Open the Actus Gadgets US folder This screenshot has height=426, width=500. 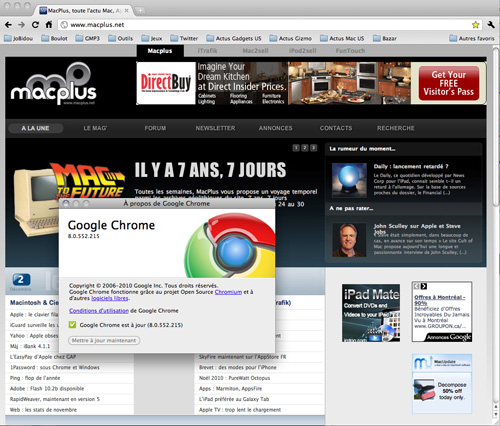pyautogui.click(x=234, y=38)
